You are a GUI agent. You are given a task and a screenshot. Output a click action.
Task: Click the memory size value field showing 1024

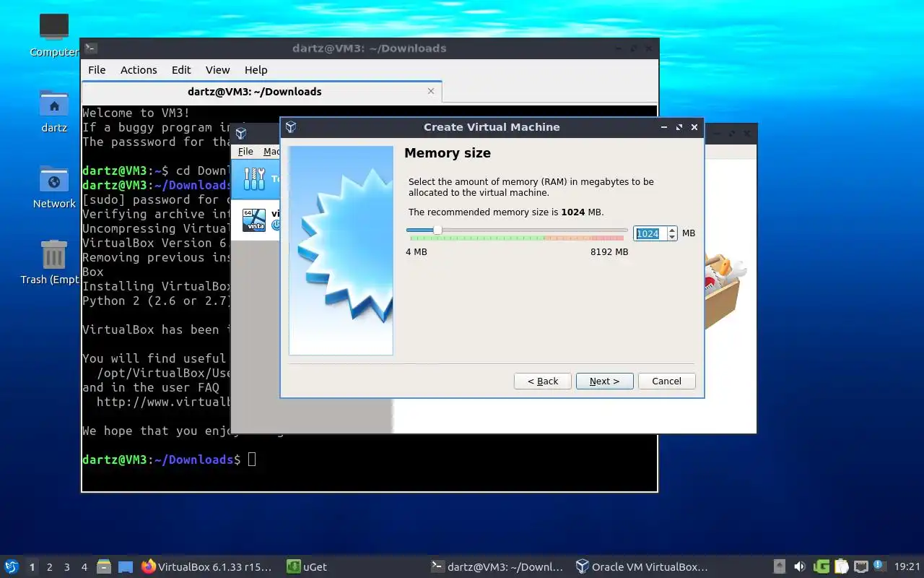point(650,233)
